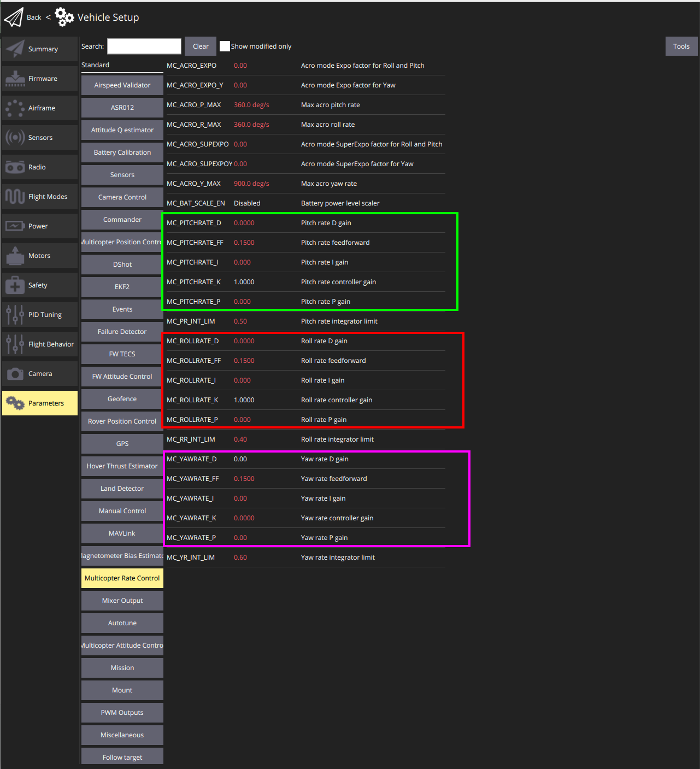Image resolution: width=700 pixels, height=769 pixels.
Task: Edit the MC_ACRO_Y_MAX 900.0 deg/s value
Action: click(251, 184)
